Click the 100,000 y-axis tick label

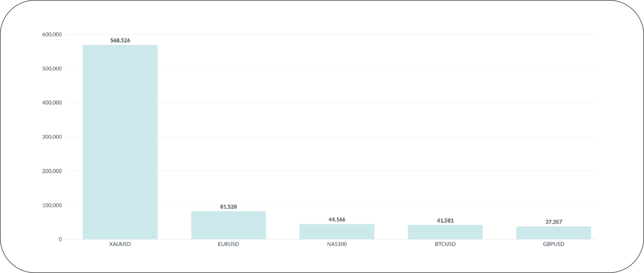coord(52,205)
